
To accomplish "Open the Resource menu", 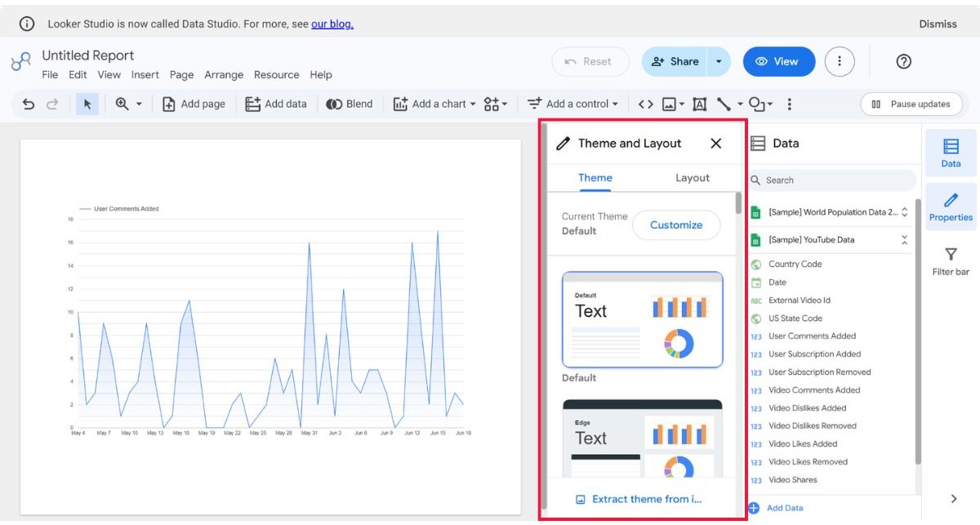I will [277, 74].
